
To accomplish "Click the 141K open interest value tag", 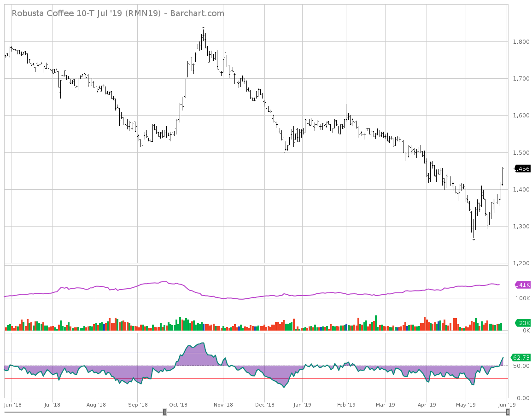I will click(x=523, y=285).
